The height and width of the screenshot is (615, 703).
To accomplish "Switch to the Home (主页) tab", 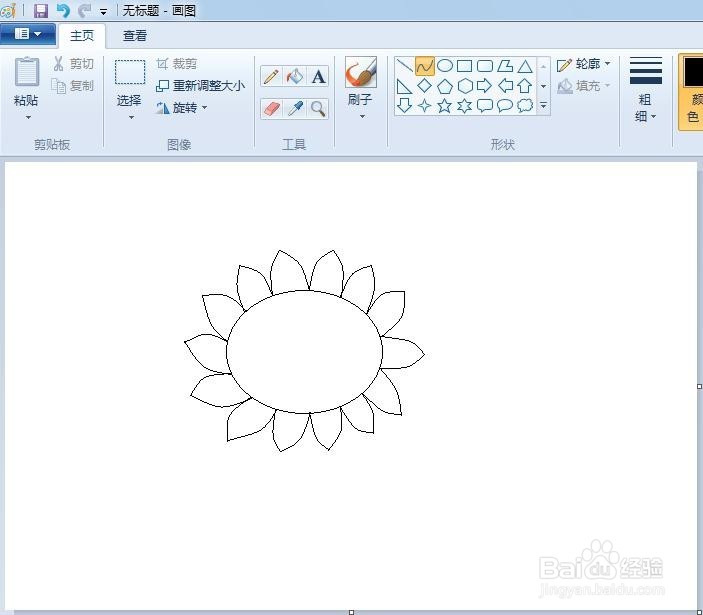I will pos(82,36).
